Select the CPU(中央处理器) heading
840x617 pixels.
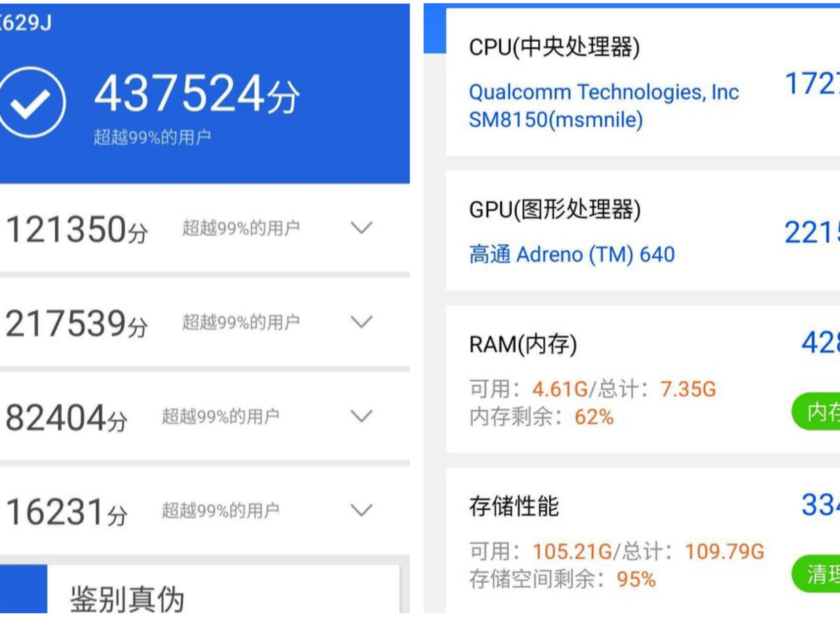(554, 47)
